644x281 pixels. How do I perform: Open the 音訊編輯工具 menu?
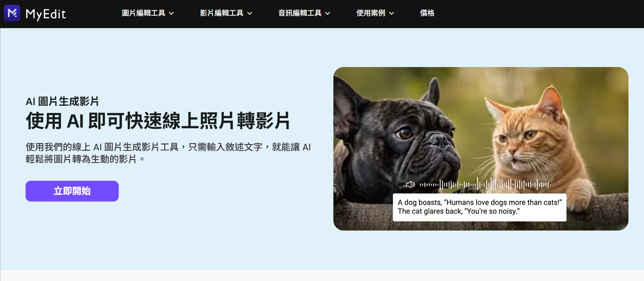coord(304,13)
